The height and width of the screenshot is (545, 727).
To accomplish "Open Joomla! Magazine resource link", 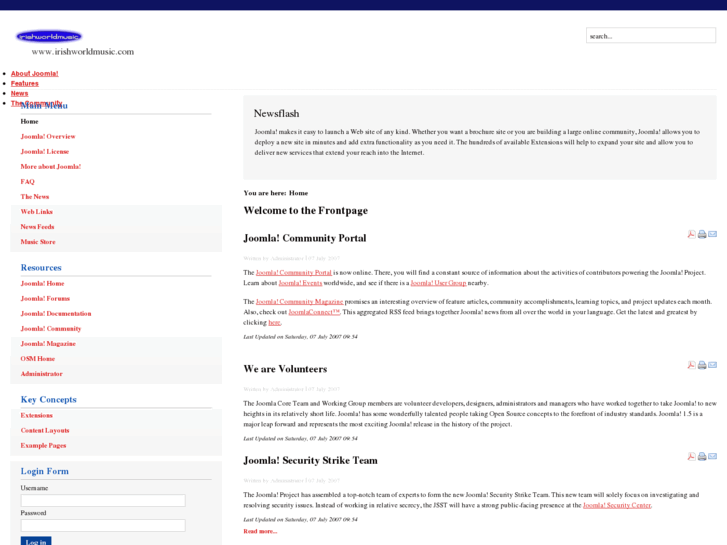I will pyautogui.click(x=48, y=344).
